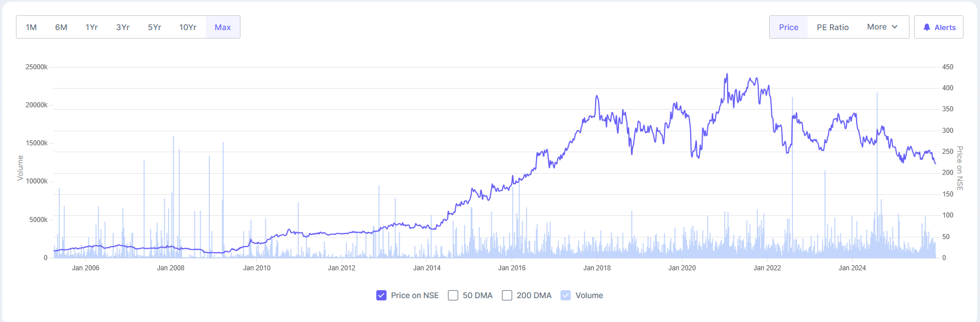This screenshot has height=322, width=980.
Task: Select the 1M time range
Action: [x=31, y=27]
